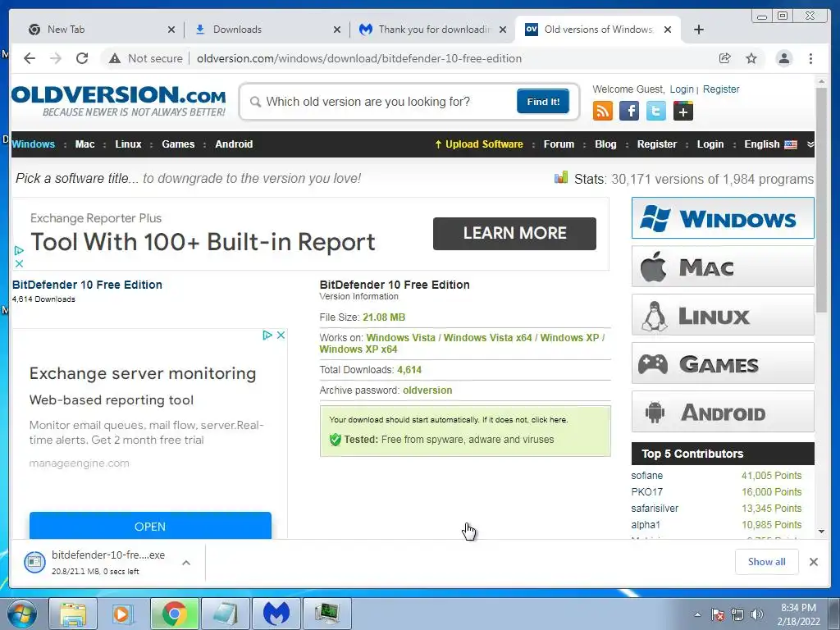Select Mac in the site nav bar
Screen dimensions: 840x630
pos(84,144)
